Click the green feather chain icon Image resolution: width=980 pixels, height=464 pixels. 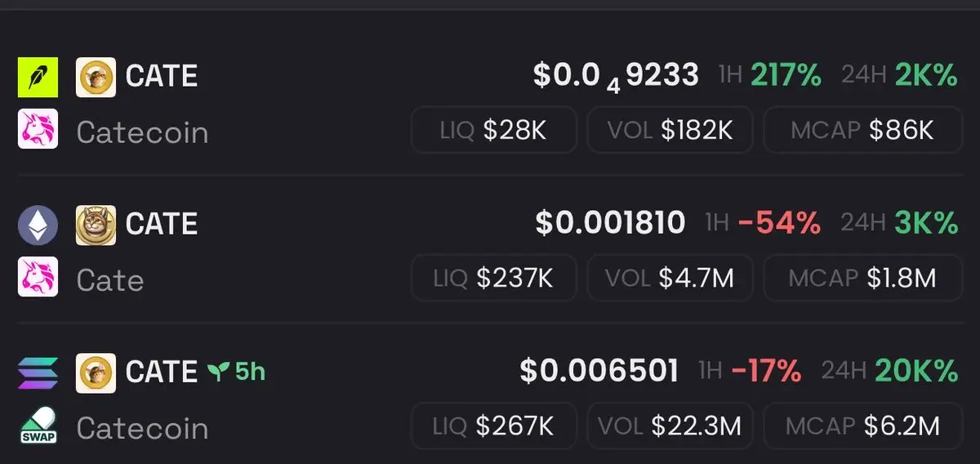(38, 78)
